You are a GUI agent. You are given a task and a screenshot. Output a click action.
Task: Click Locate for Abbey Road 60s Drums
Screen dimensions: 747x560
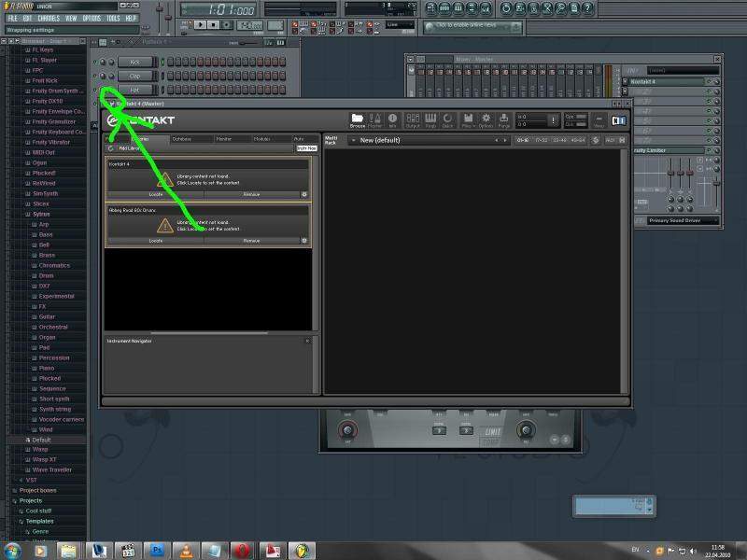(156, 241)
